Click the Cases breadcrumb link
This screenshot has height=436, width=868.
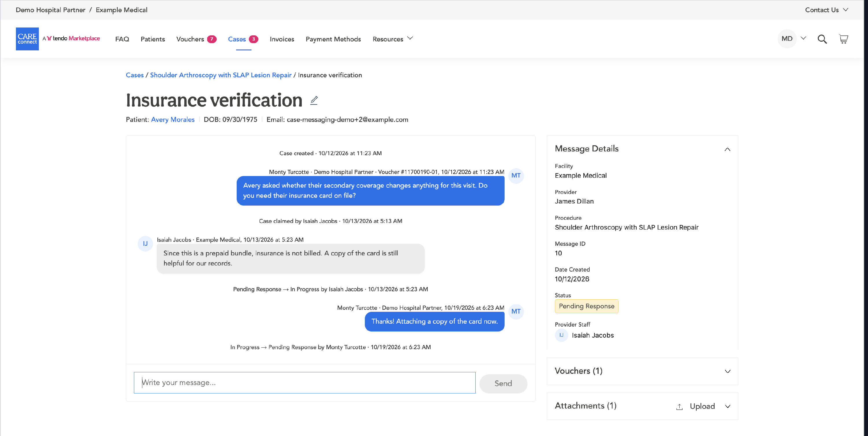pos(135,75)
